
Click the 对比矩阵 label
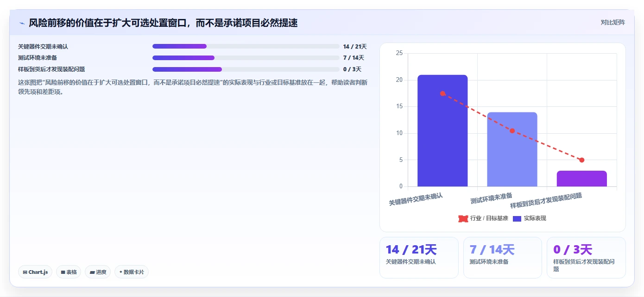(x=612, y=22)
